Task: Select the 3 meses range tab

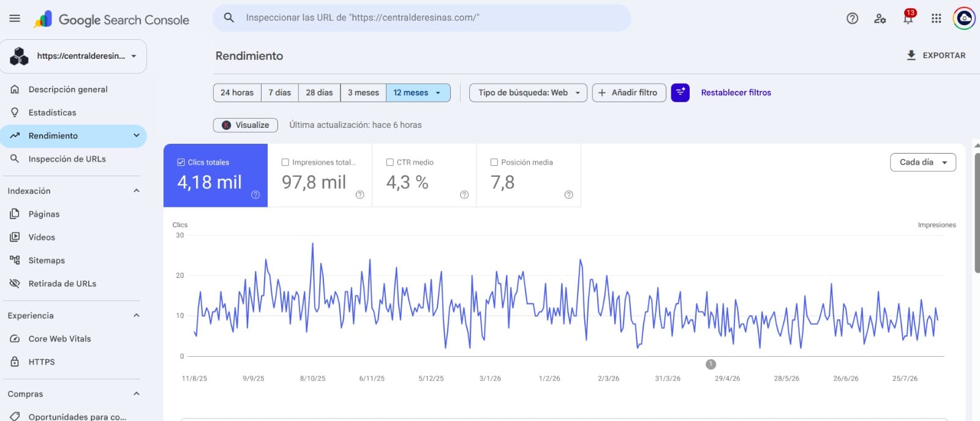Action: (x=363, y=92)
